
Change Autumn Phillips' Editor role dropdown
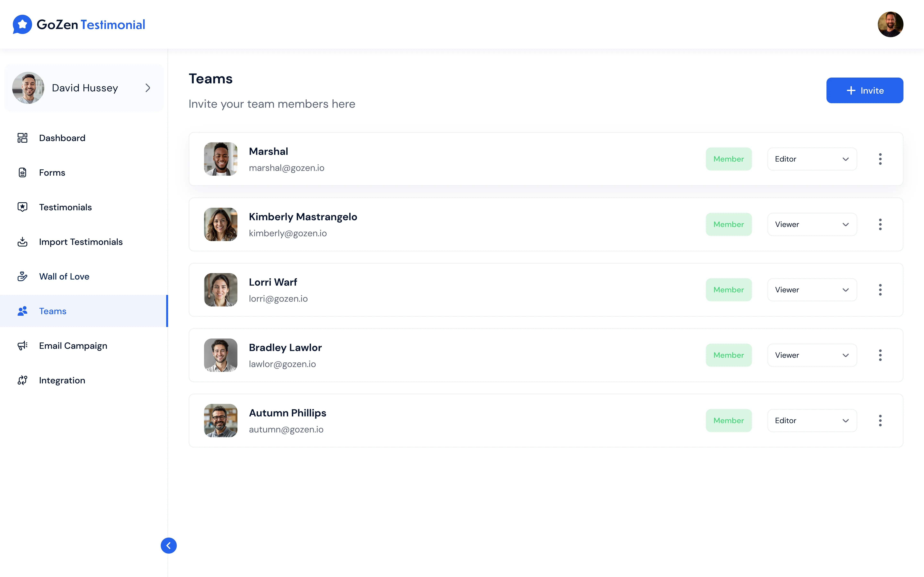tap(812, 421)
